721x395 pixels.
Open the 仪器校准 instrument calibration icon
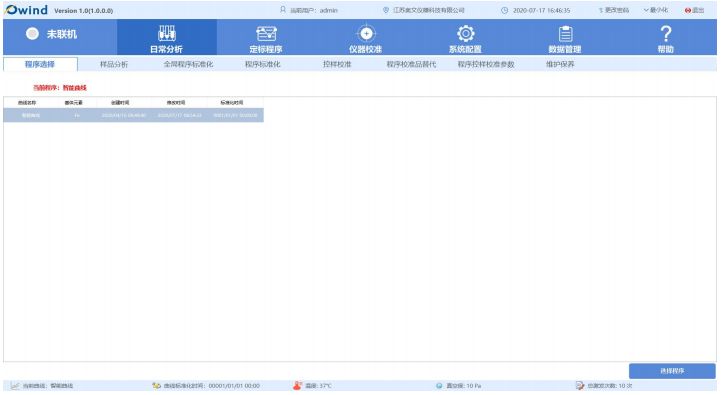click(x=366, y=34)
